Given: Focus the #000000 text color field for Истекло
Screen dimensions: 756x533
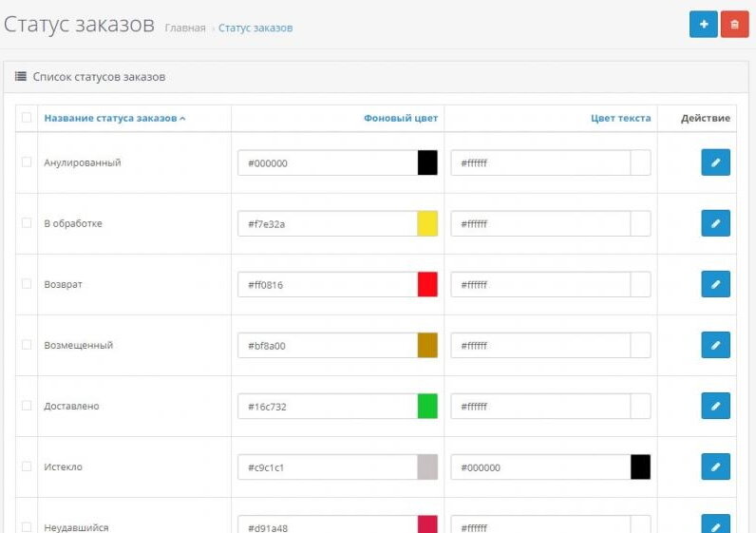Looking at the screenshot, I should point(539,466).
